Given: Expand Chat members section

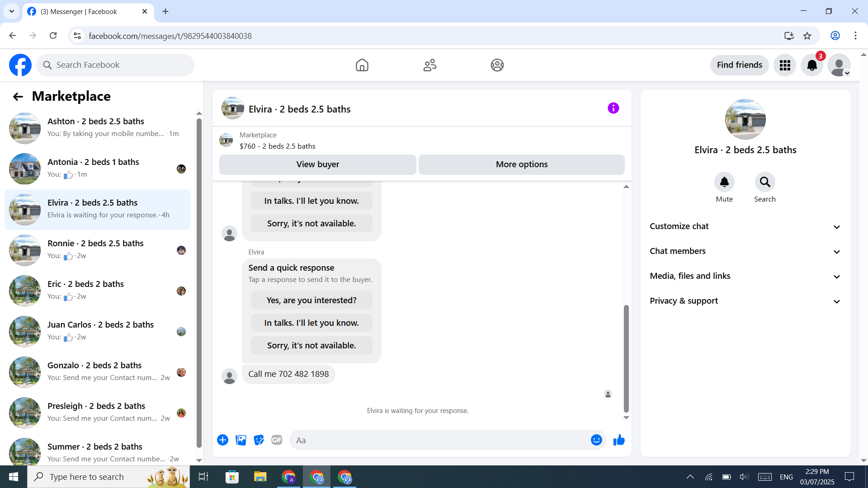Looking at the screenshot, I should pos(745,251).
